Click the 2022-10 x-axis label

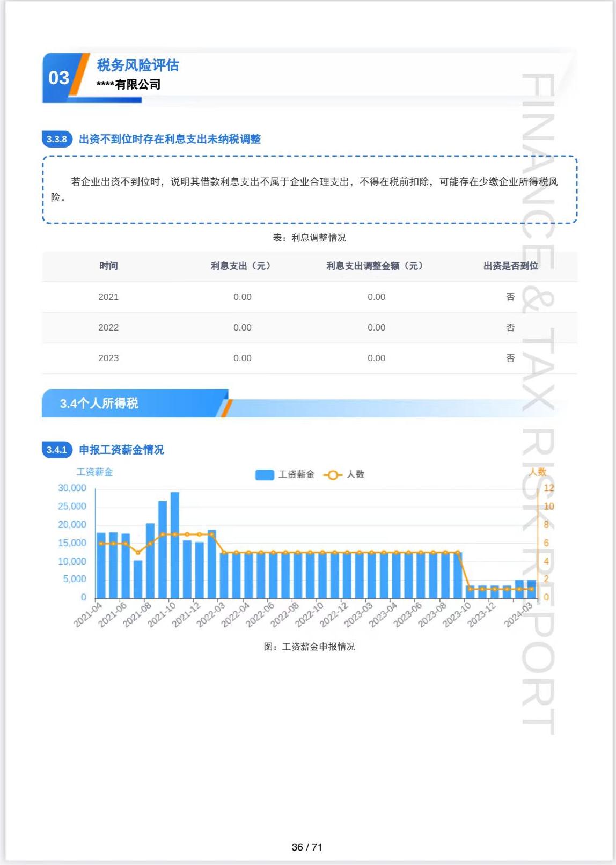pos(310,615)
